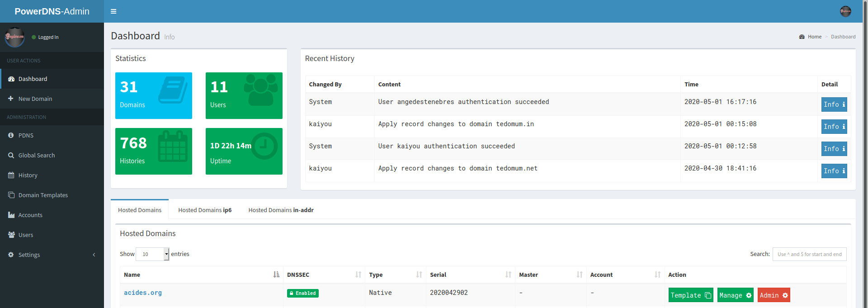
Task: Click the Histories calendar icon tile
Action: click(x=154, y=151)
